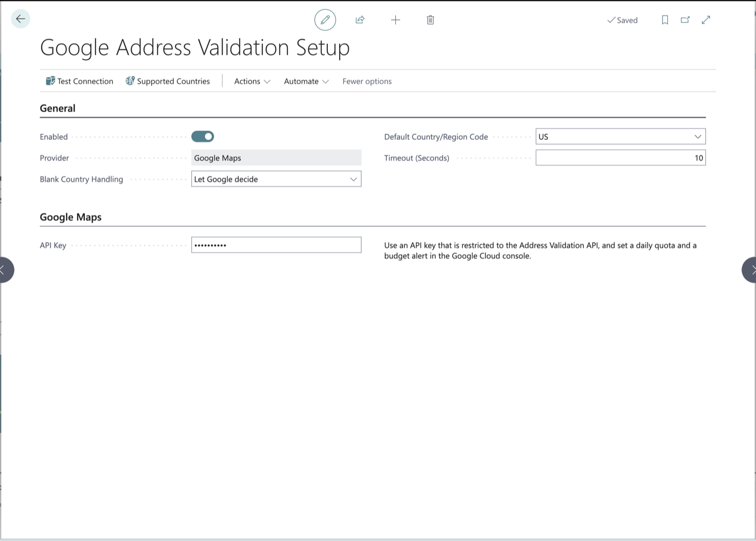Toggle the Enabled switch

point(202,137)
